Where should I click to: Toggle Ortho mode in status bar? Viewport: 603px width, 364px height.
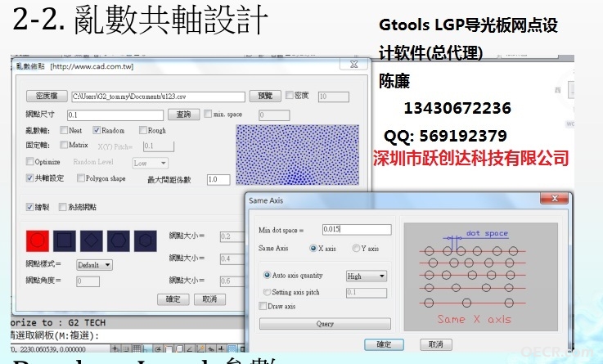[x=146, y=349]
